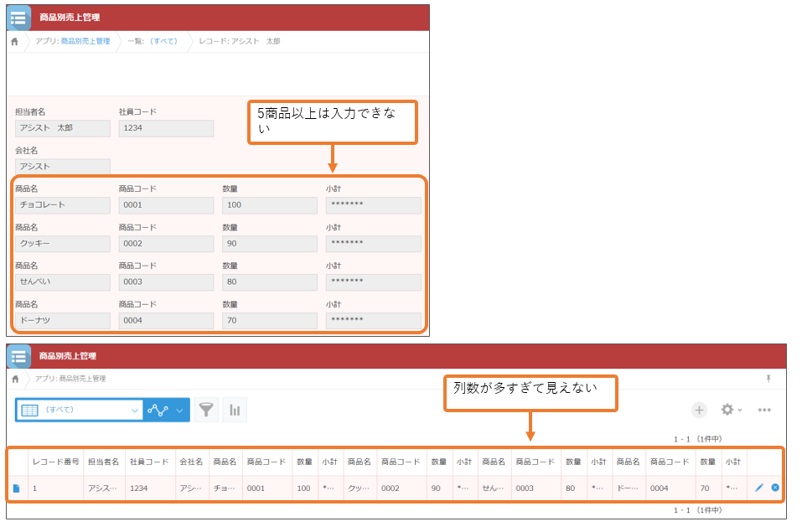The height and width of the screenshot is (532, 802).
Task: Click the table cell showing ドー…
Action: (x=629, y=488)
